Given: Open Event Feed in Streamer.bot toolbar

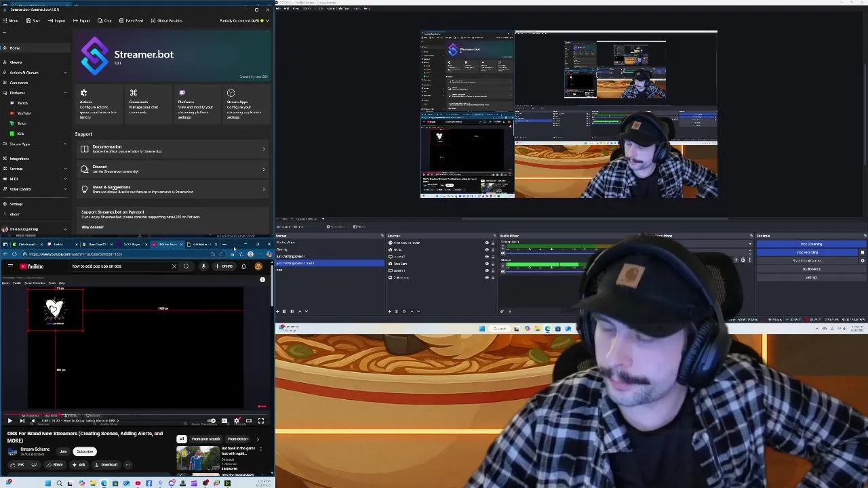Looking at the screenshot, I should tap(131, 20).
